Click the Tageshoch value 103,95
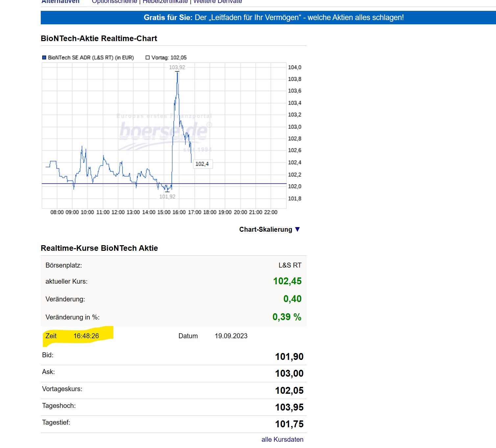 tap(289, 407)
